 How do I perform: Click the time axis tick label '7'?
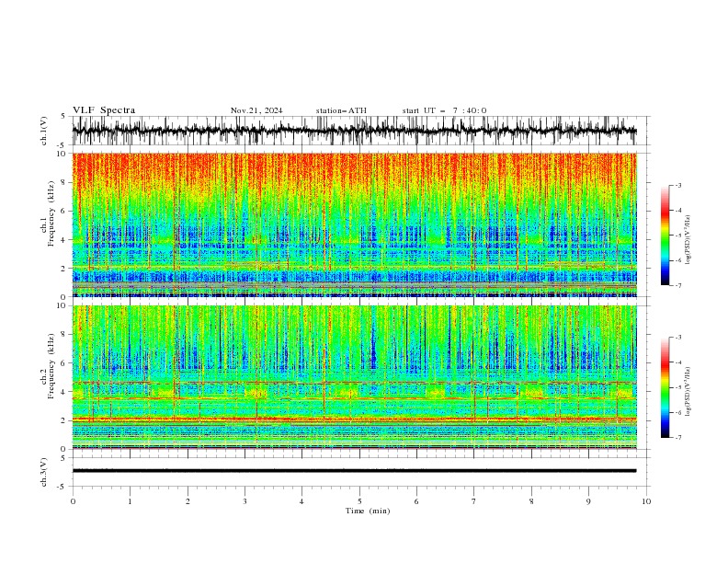click(474, 501)
